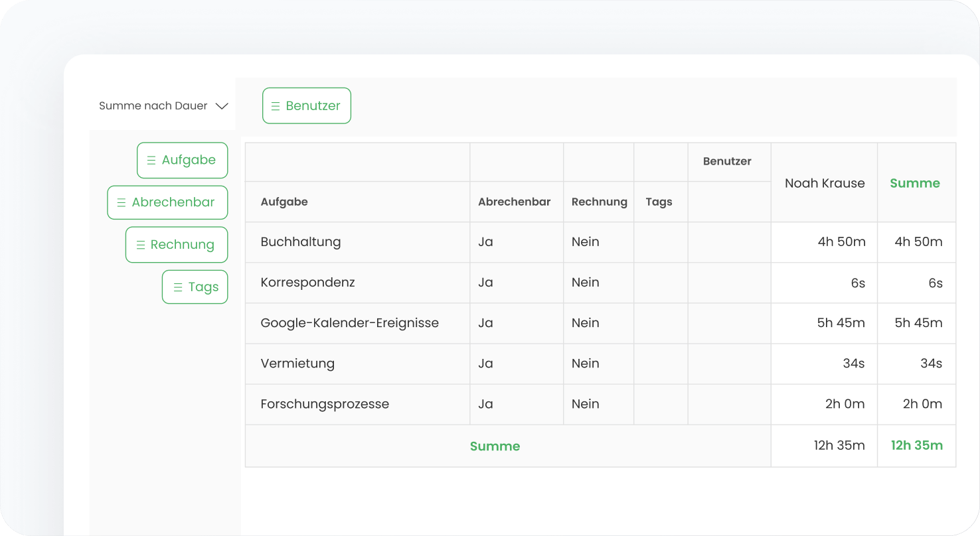Click the Abrechenbar column header

point(515,202)
